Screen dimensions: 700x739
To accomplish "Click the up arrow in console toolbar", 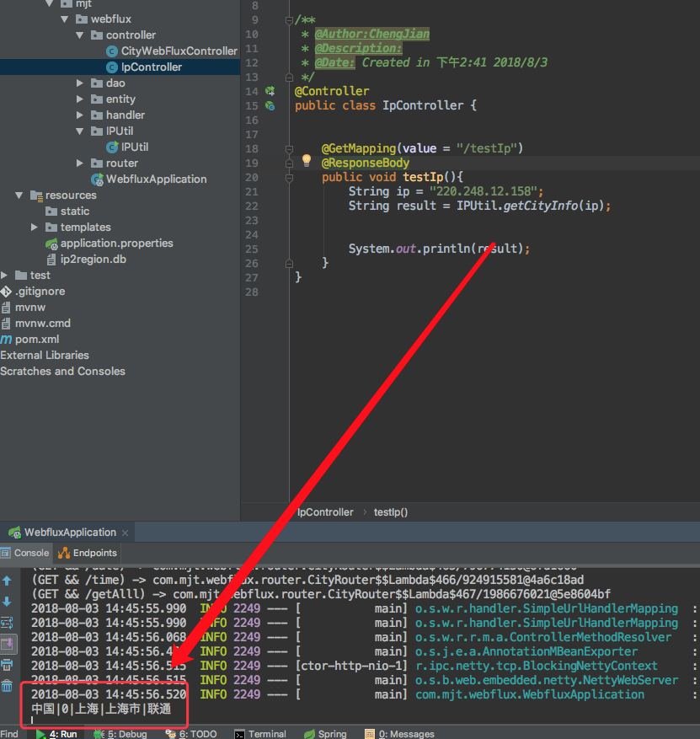I will coord(7,581).
